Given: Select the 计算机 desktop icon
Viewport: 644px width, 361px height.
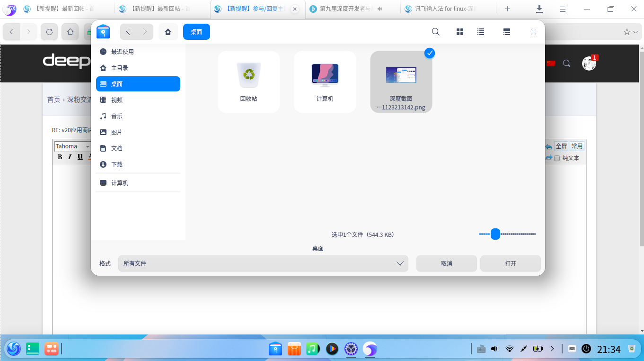Looking at the screenshot, I should click(325, 82).
